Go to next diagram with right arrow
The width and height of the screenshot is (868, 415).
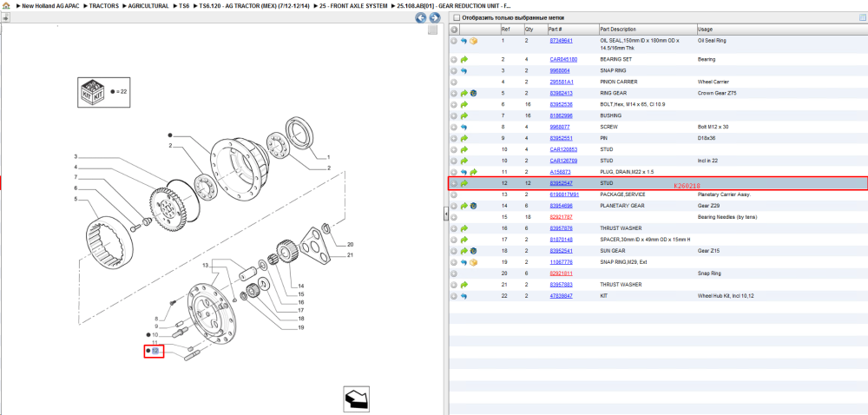click(435, 17)
